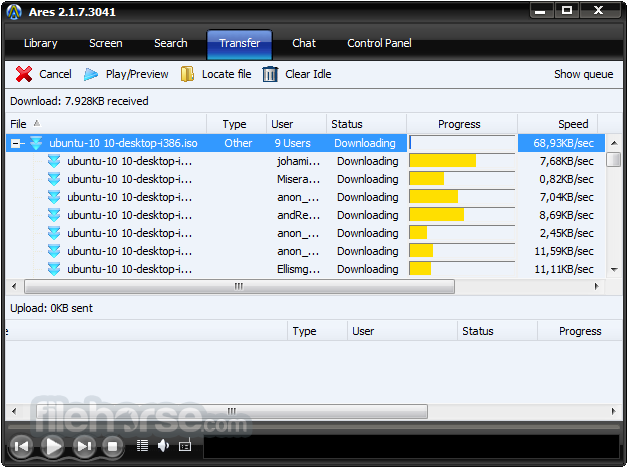Click the upload list Progress column header

click(580, 331)
